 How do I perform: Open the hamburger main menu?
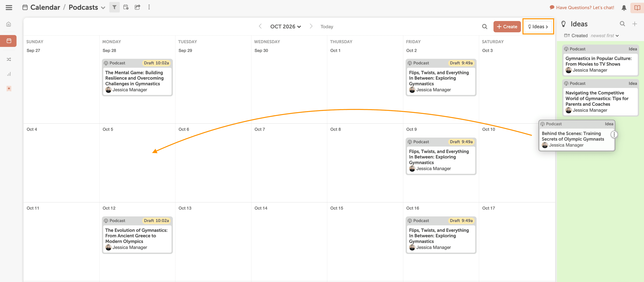coord(9,8)
